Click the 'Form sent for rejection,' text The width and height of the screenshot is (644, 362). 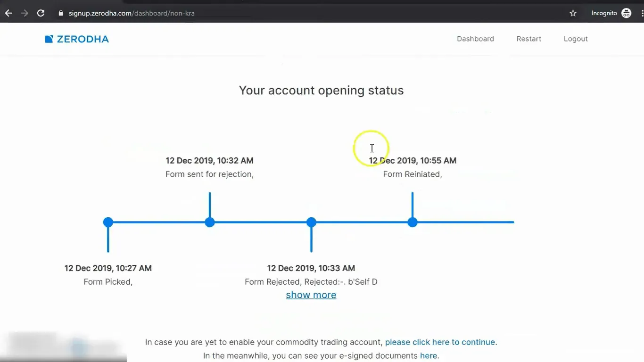coord(210,174)
